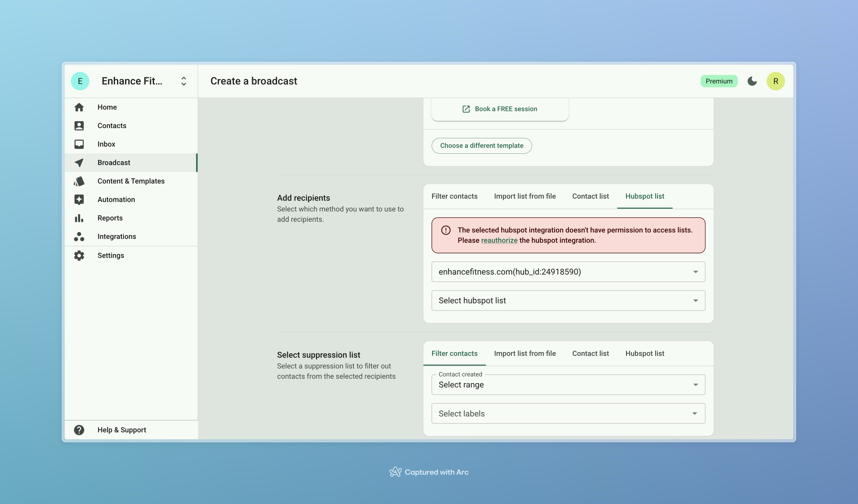The image size is (858, 504).
Task: Click the external link icon beside Book a FREE session
Action: (466, 109)
